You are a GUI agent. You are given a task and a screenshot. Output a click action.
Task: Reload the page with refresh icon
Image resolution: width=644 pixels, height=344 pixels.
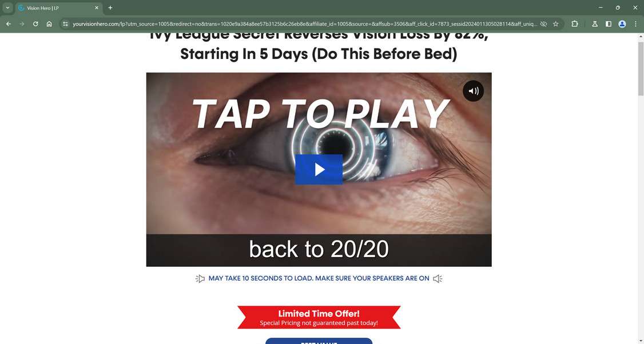click(35, 24)
